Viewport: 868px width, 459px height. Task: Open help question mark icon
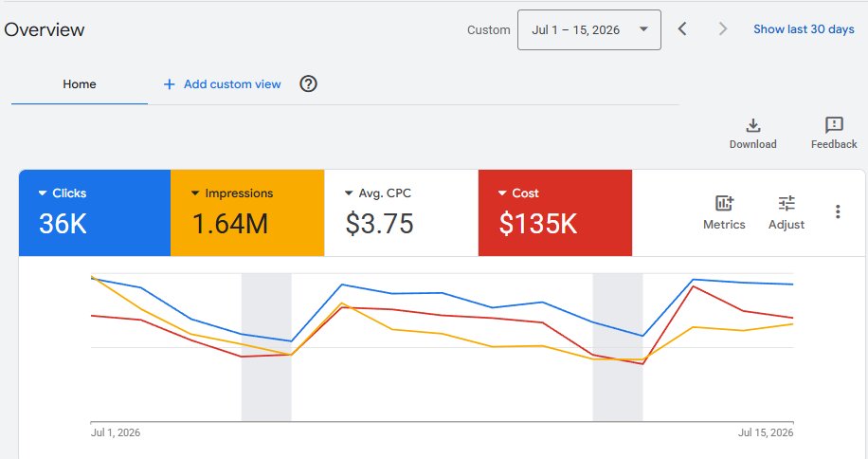308,84
